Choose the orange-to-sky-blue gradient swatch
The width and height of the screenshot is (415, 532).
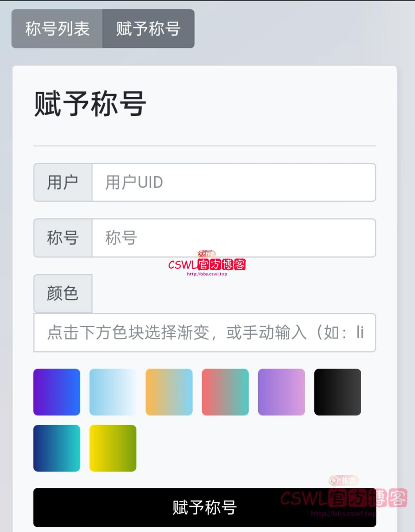(x=169, y=392)
